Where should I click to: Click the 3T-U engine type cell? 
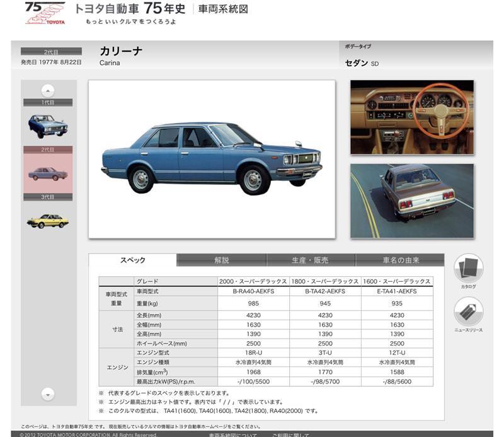[325, 353]
